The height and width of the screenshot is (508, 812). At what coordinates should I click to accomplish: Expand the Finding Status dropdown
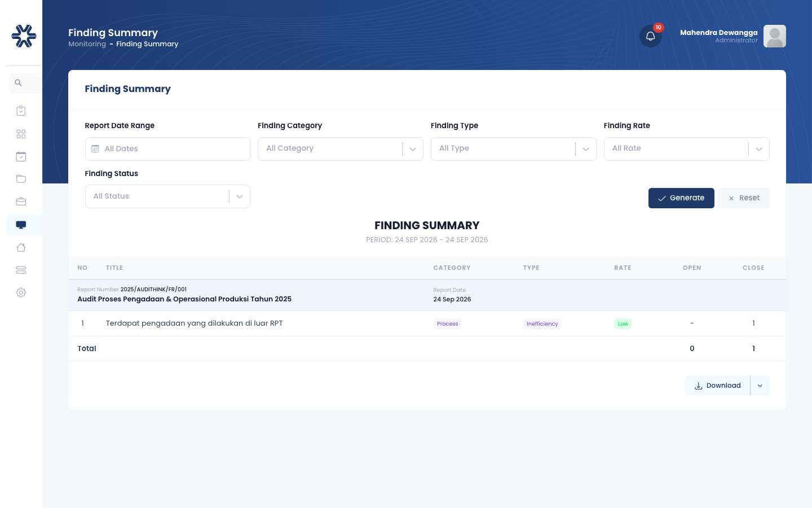pyautogui.click(x=167, y=196)
